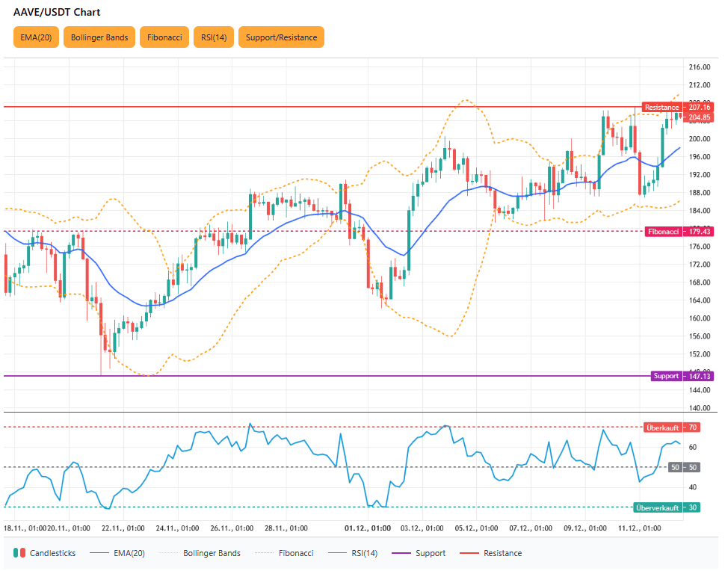Hide Bollinger Bands via legend entry

click(200, 553)
